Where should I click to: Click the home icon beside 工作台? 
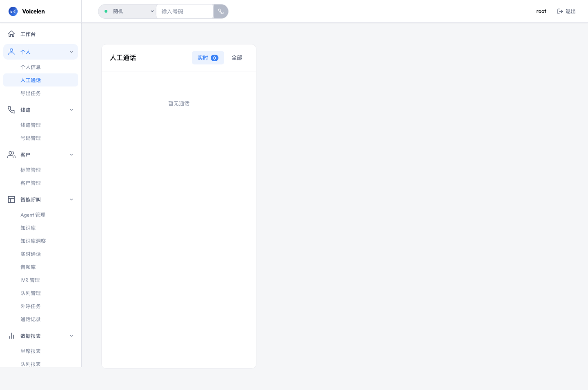click(x=11, y=34)
